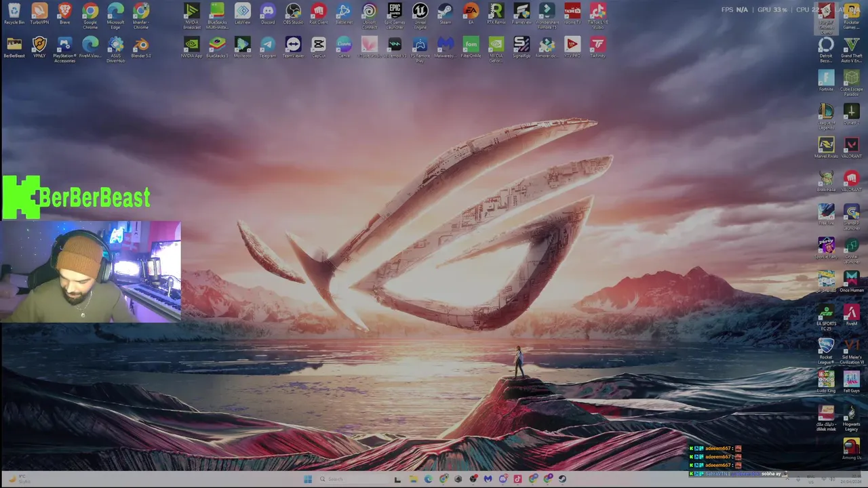Open Yacine TV desktop shortcut
This screenshot has height=488, width=868.
pos(572,14)
